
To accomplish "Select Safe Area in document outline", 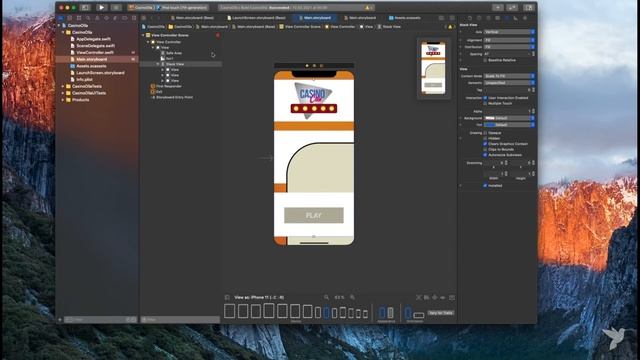I will click(174, 53).
